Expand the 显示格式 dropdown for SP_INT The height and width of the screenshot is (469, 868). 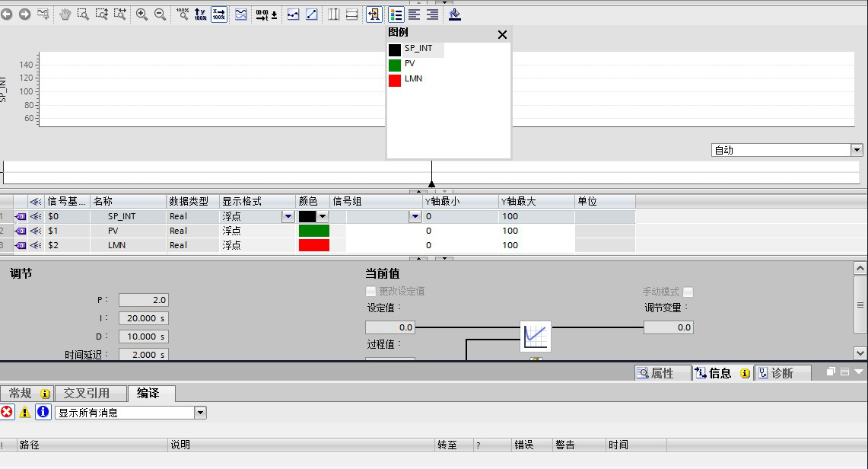coord(288,216)
